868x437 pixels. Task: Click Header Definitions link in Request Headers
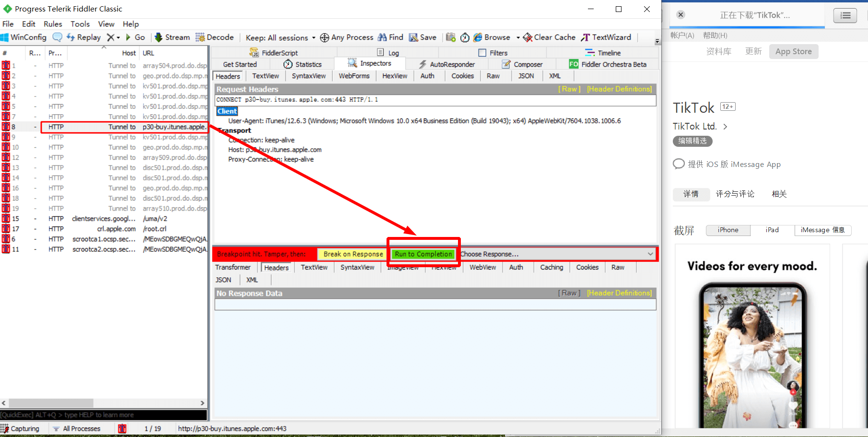[x=620, y=89]
